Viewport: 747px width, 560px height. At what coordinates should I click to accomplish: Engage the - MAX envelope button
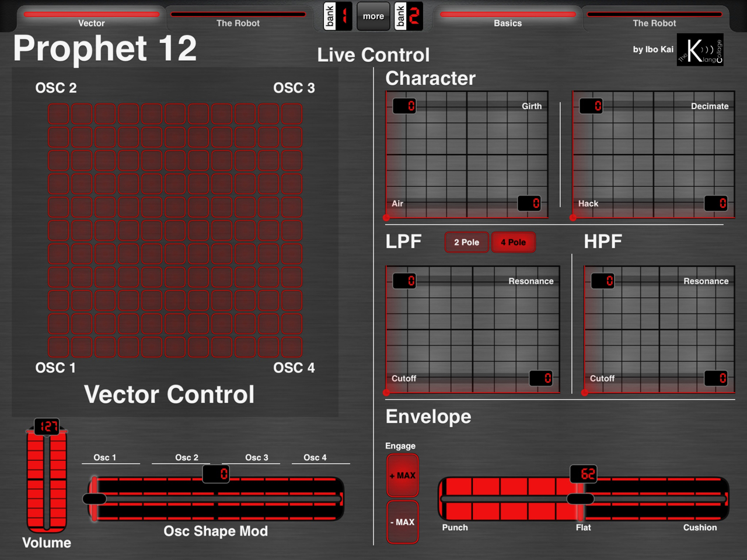(403, 522)
